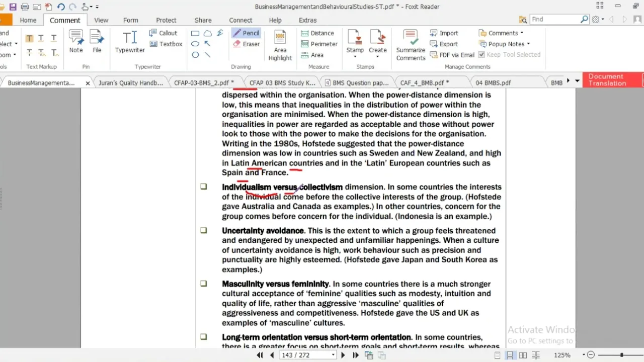Select the Highlight text markup tool

(x=29, y=38)
